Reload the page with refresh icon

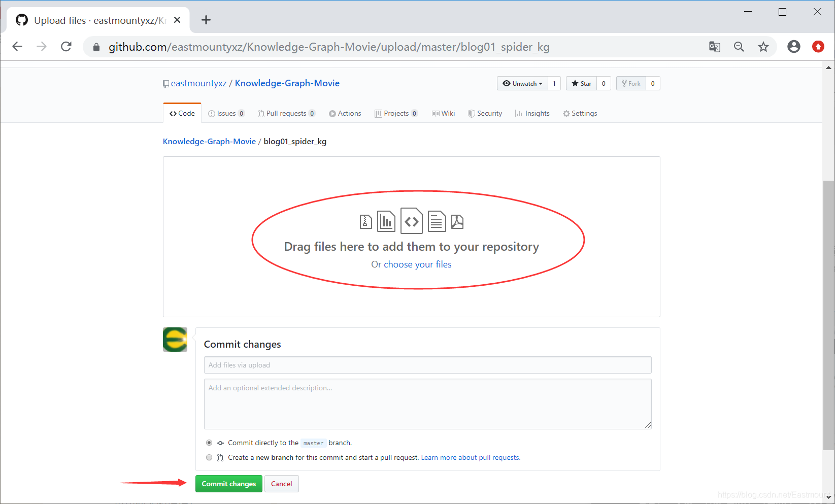pyautogui.click(x=66, y=47)
